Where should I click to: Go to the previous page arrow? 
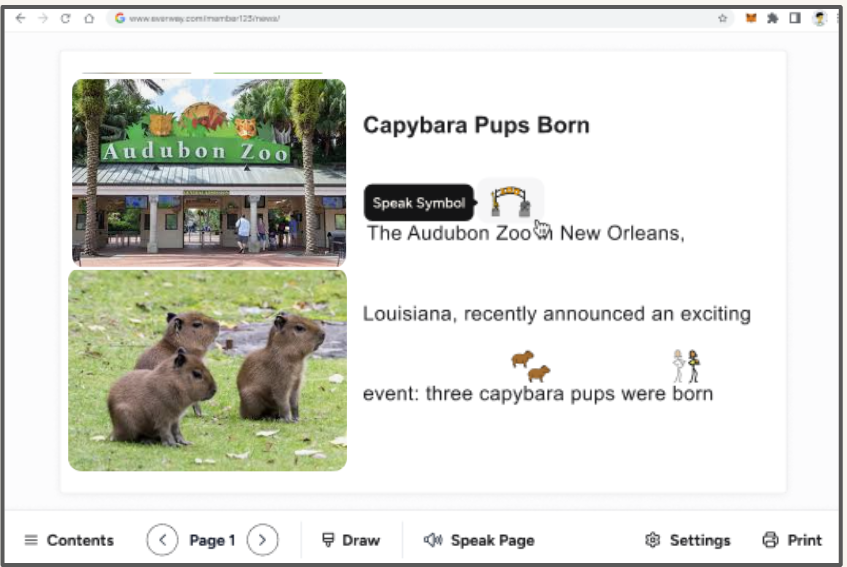pos(162,539)
